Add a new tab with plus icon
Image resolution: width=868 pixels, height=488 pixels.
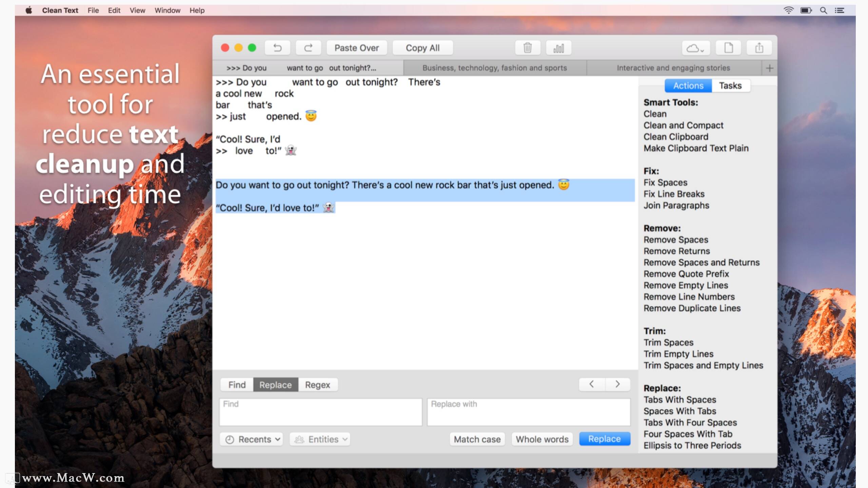pyautogui.click(x=769, y=68)
